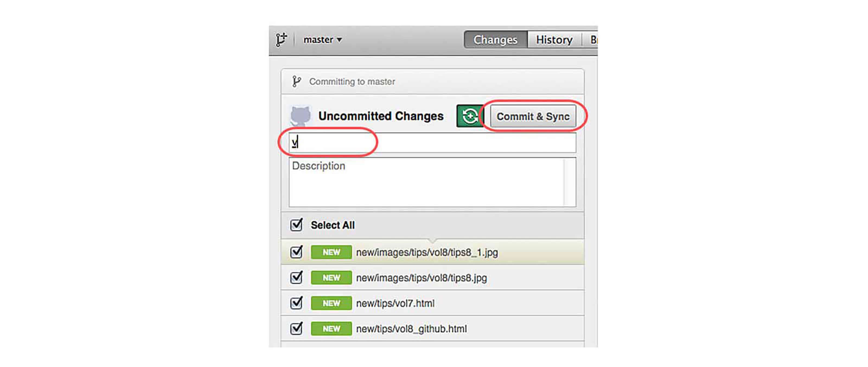Click the NEW badge for tips8.jpg
This screenshot has width=868, height=367.
[x=331, y=278]
